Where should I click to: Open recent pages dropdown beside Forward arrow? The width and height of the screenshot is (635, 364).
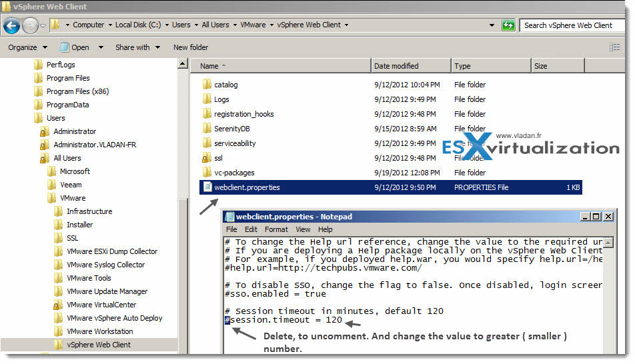(x=43, y=25)
